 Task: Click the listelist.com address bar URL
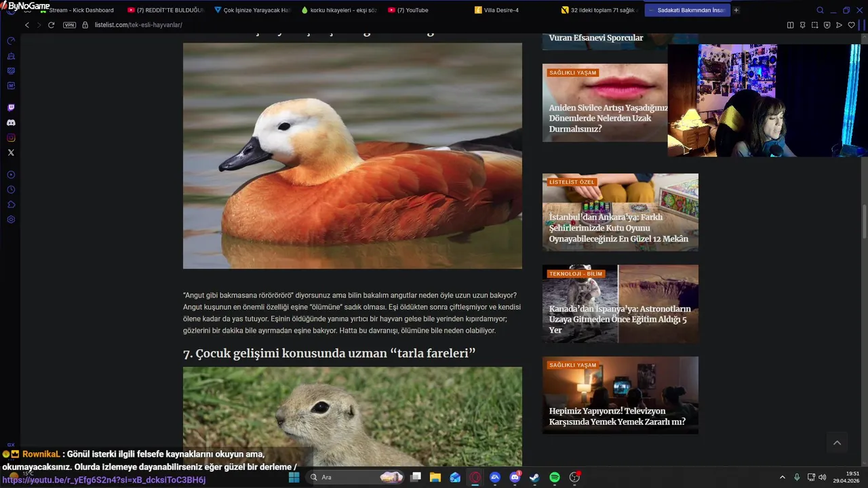coord(138,25)
